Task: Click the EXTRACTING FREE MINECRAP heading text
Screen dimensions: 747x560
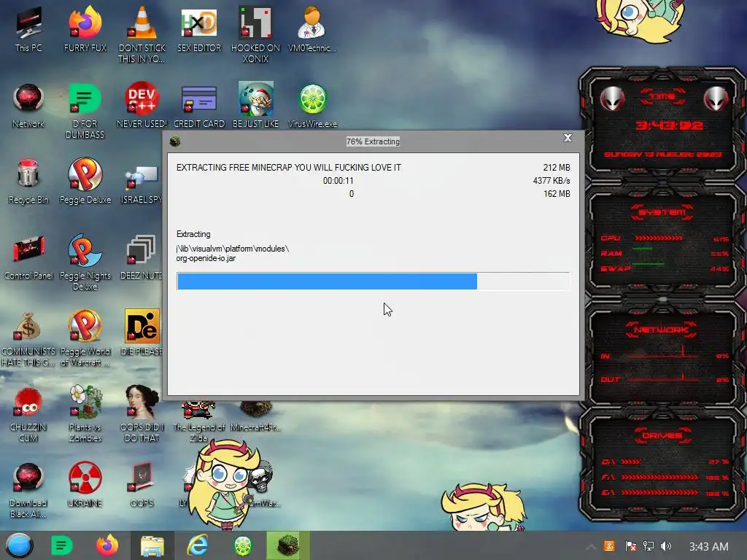Action: click(x=289, y=167)
